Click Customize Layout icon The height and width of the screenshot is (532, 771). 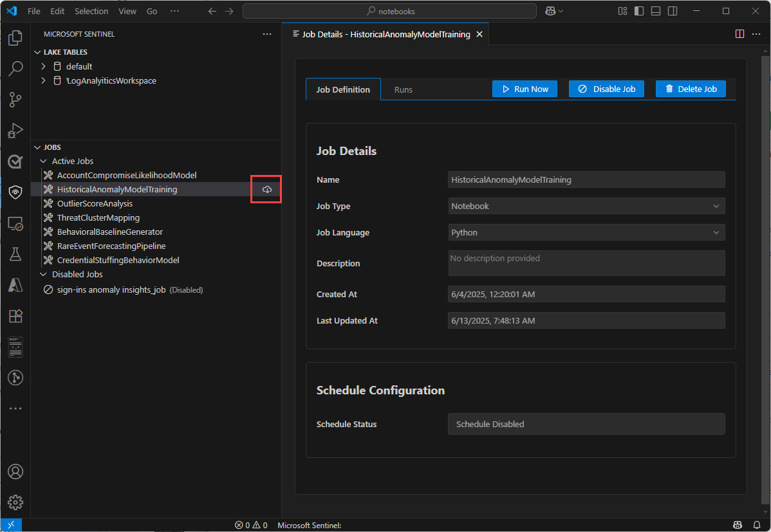[x=622, y=11]
